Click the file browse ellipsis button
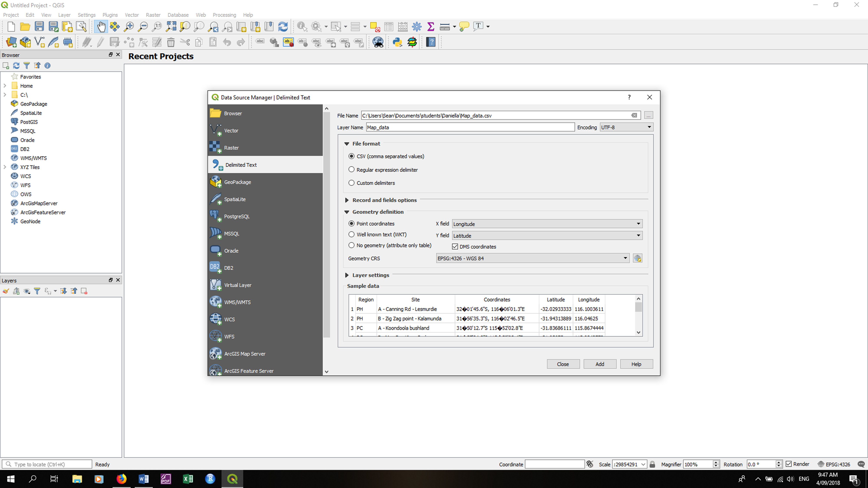This screenshot has height=488, width=868. 648,115
